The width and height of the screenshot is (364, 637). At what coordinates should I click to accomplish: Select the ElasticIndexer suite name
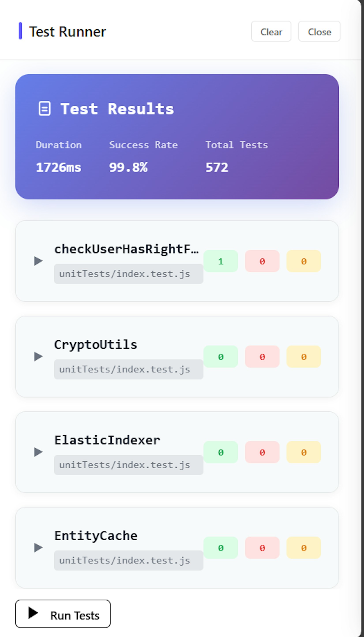(x=107, y=440)
